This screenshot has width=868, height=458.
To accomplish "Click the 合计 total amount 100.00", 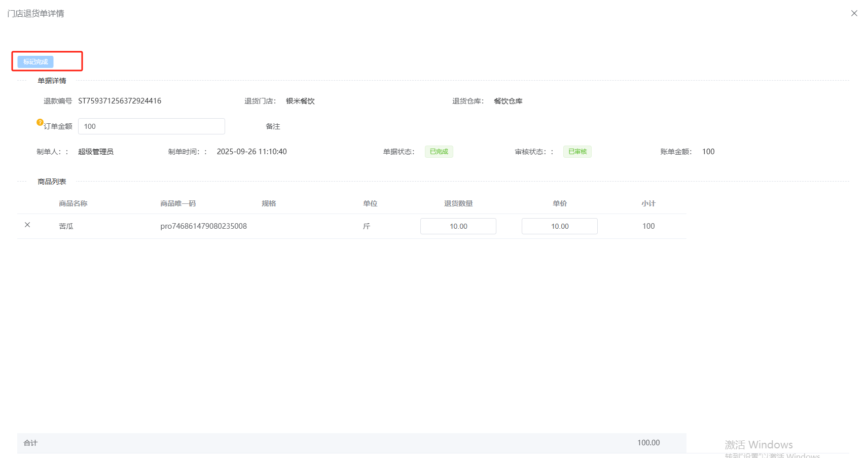I will [x=648, y=443].
